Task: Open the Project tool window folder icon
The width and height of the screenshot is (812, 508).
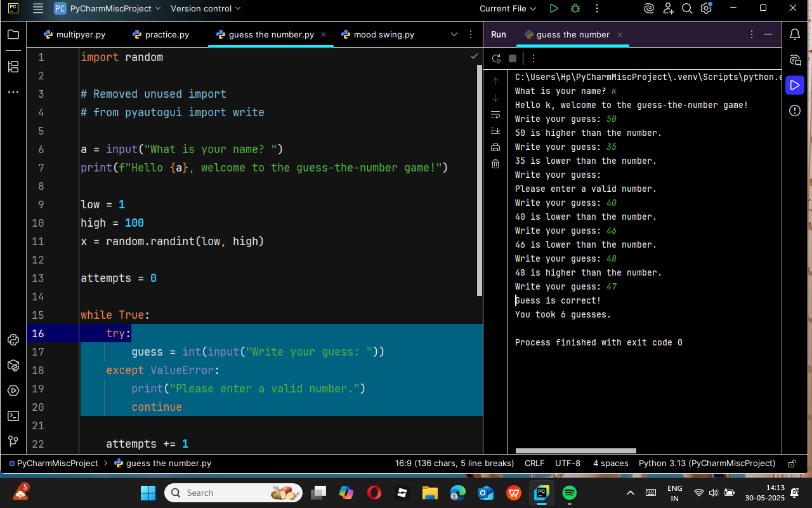Action: tap(13, 35)
